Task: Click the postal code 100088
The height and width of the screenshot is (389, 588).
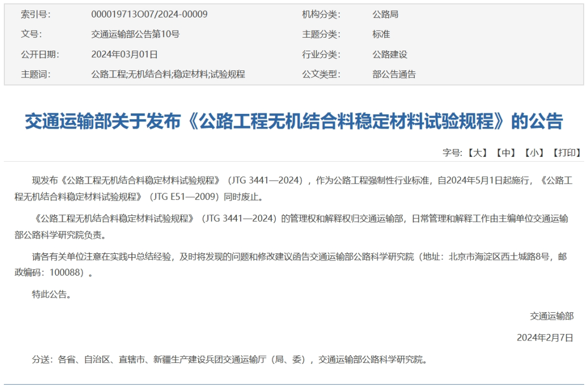Action: click(x=64, y=272)
